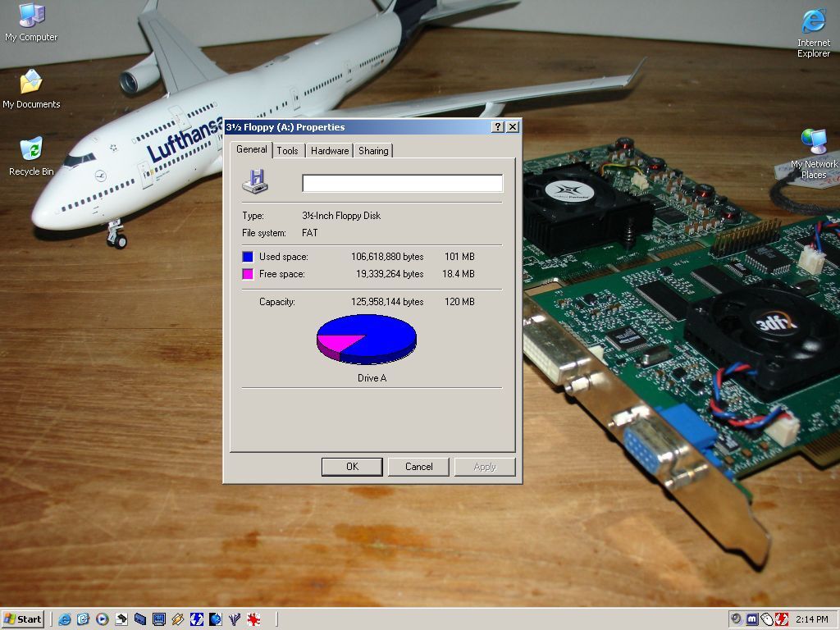Click the Cancel button
This screenshot has width=840, height=630.
(x=418, y=467)
